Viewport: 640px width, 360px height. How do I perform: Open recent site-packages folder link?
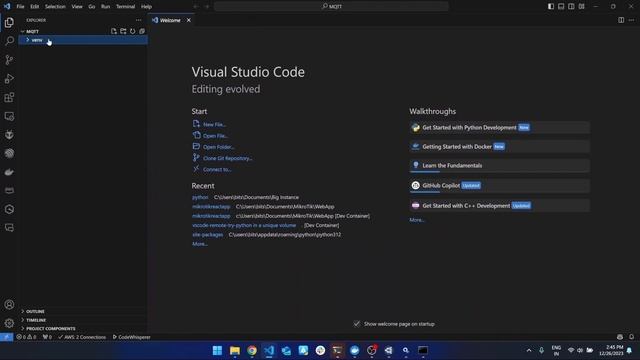pos(207,235)
